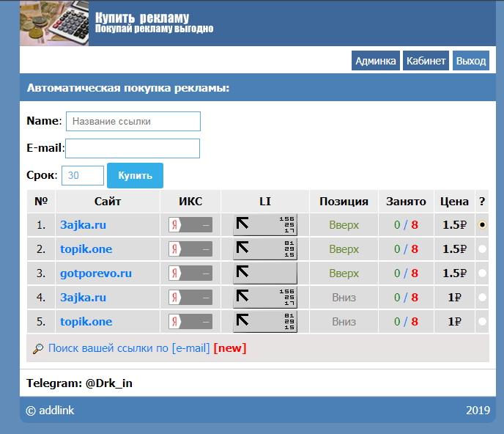Select the radio button for row 1

point(482,225)
